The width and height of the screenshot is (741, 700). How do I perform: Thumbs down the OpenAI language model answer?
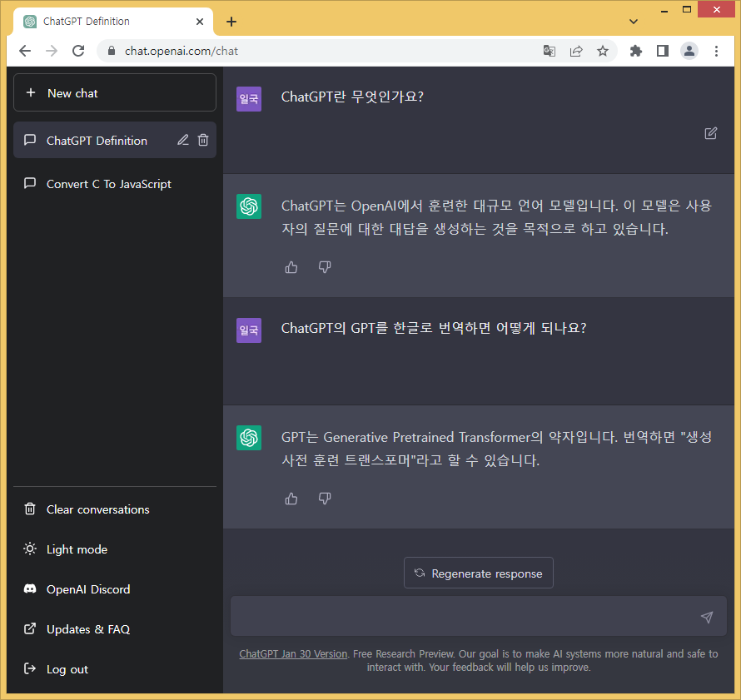pos(325,267)
